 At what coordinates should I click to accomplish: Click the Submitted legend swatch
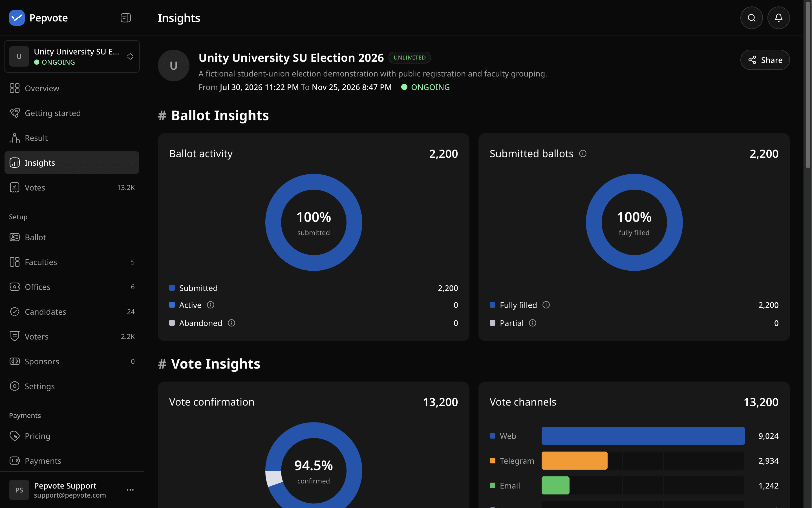tap(172, 288)
